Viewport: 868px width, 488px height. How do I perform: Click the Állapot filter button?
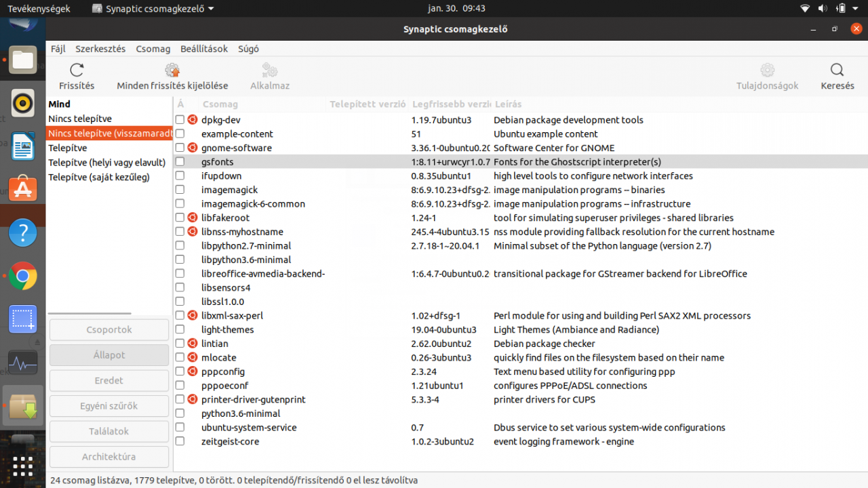(109, 355)
